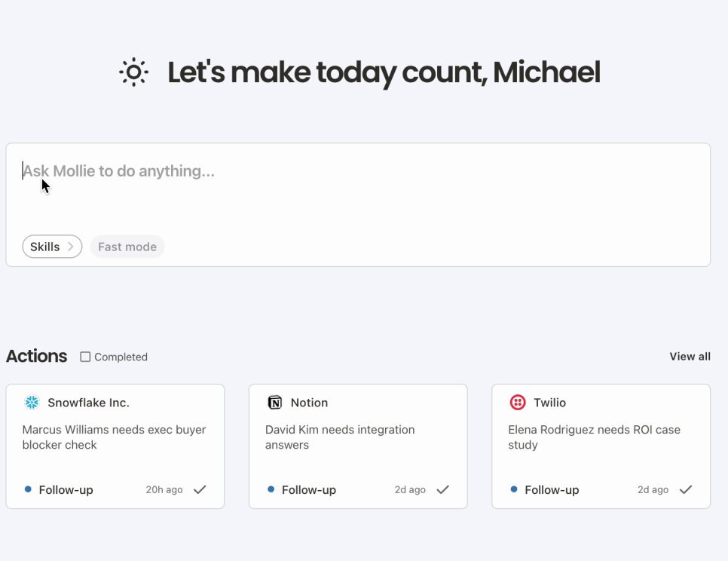The height and width of the screenshot is (561, 728).
Task: Select the Follow-up label on Twilio card
Action: [x=552, y=490]
